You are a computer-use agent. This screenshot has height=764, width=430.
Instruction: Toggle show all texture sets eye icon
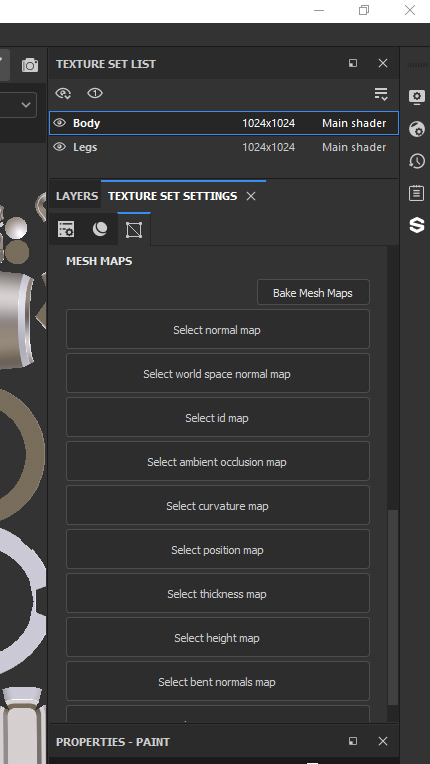pos(63,93)
